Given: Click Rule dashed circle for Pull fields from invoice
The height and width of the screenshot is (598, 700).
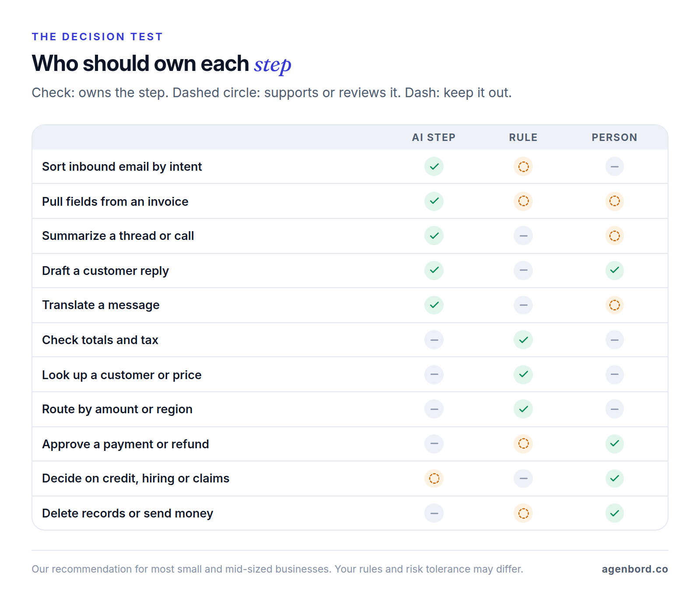Looking at the screenshot, I should pos(523,201).
